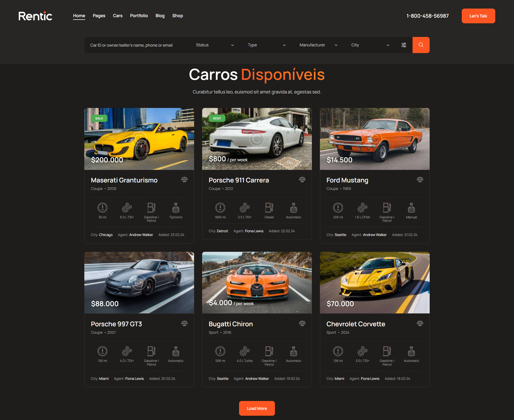The height and width of the screenshot is (420, 514).
Task: Open the Porsche 911 Carrera title link
Action: 239,180
